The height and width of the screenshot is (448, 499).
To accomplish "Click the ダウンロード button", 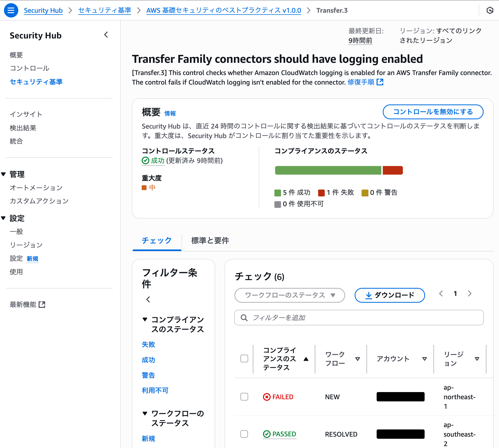I will [390, 295].
